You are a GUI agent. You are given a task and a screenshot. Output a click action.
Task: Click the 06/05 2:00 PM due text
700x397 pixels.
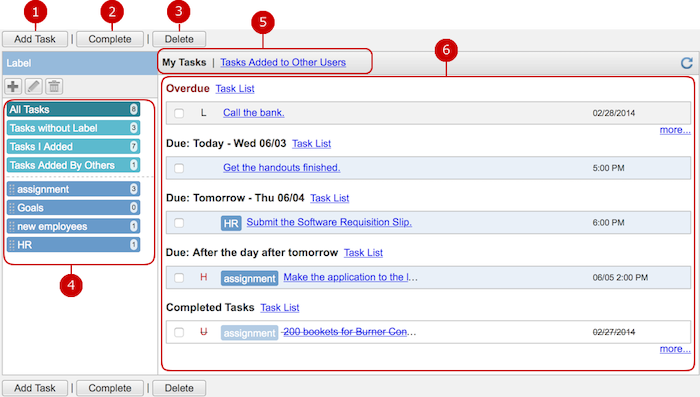[x=620, y=277]
